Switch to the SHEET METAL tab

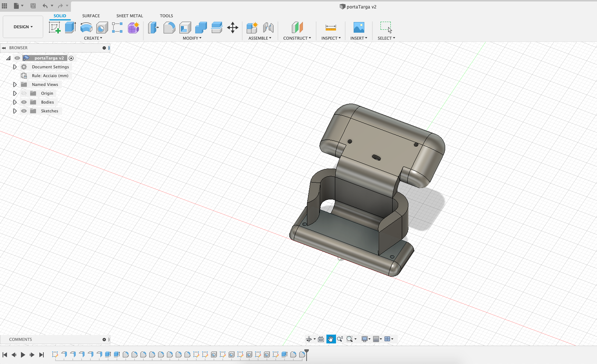tap(130, 16)
